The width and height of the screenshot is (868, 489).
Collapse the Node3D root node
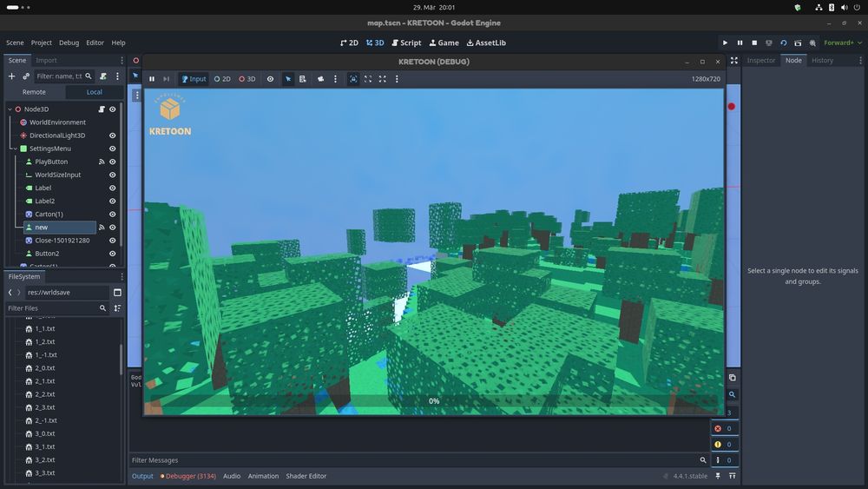(10, 109)
